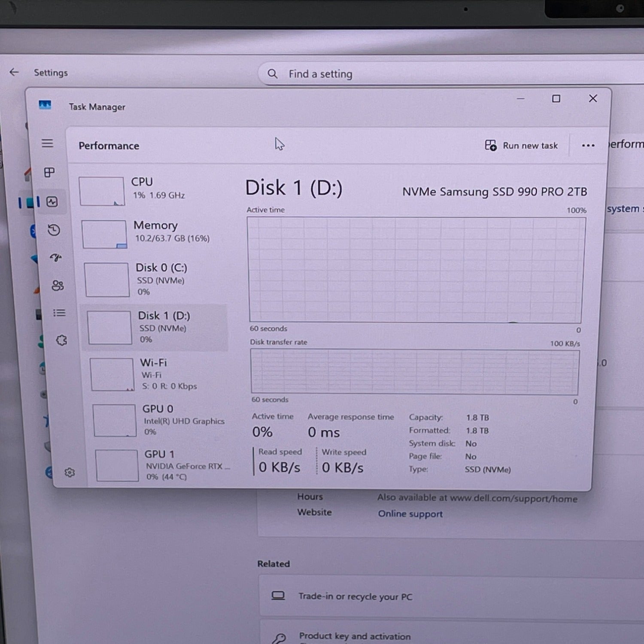Click the Settings back arrow

(x=14, y=72)
